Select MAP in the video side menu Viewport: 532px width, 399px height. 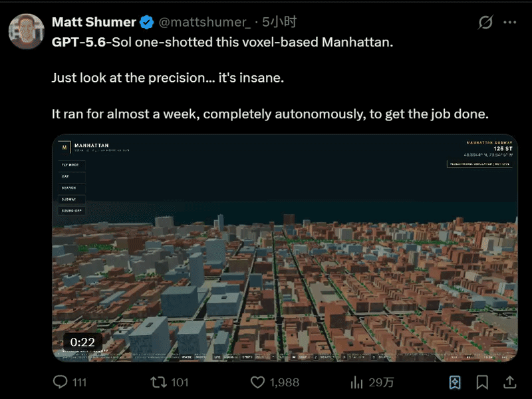point(72,176)
